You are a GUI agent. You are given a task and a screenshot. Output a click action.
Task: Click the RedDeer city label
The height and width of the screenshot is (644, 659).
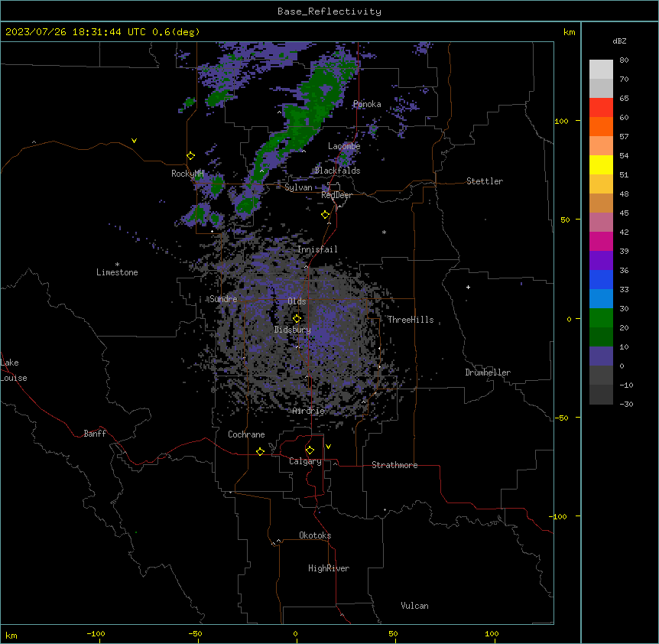336,195
